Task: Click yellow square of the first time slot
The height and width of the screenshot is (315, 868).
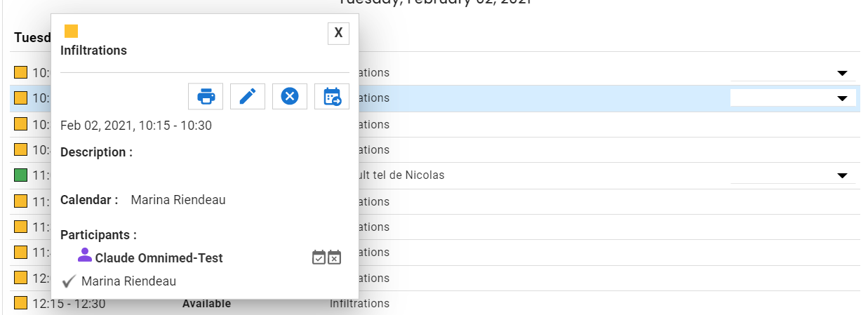Action: click(21, 72)
